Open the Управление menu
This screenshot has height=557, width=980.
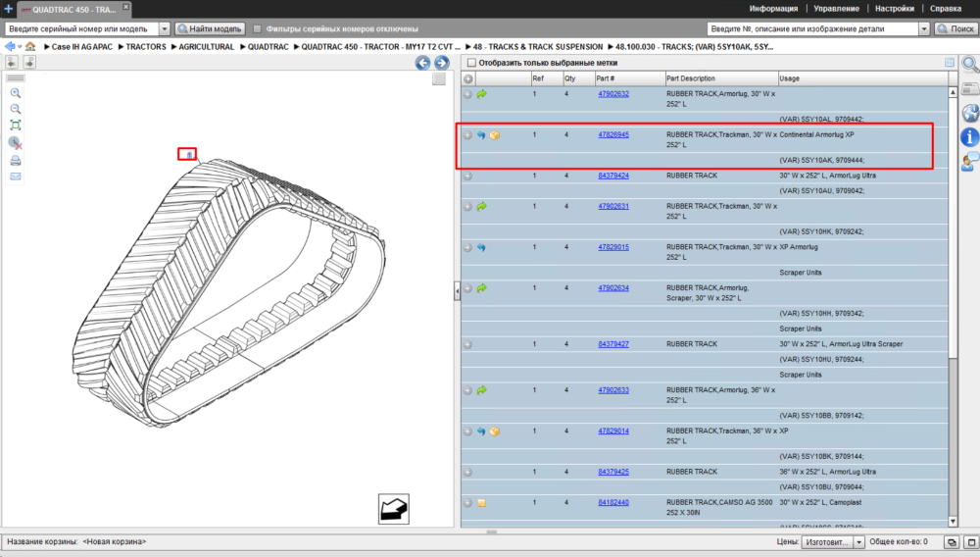(x=836, y=9)
